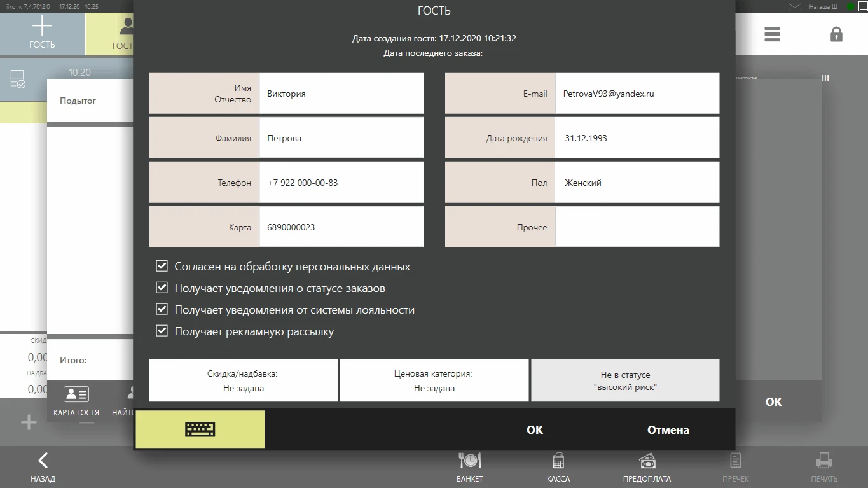Select the Пол gender field

coord(636,183)
